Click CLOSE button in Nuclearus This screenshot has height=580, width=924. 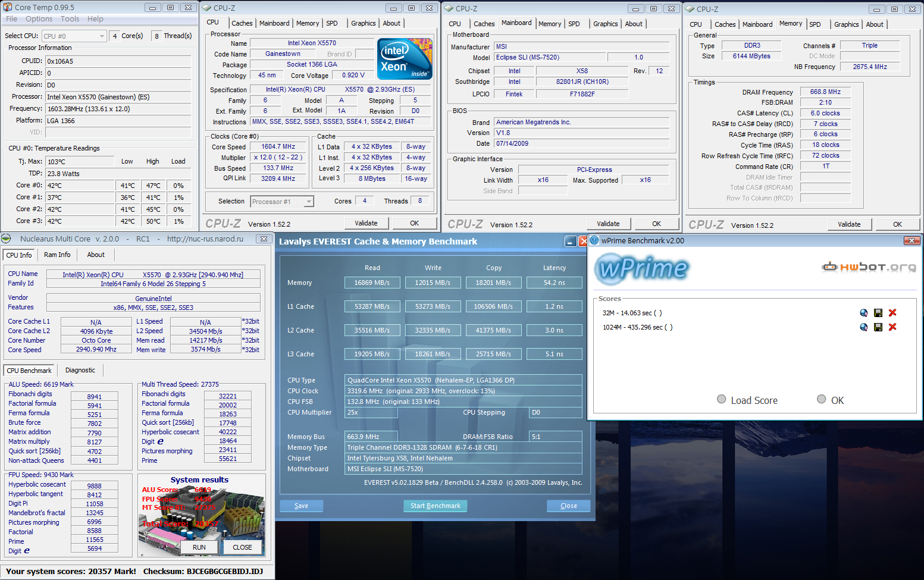click(242, 547)
